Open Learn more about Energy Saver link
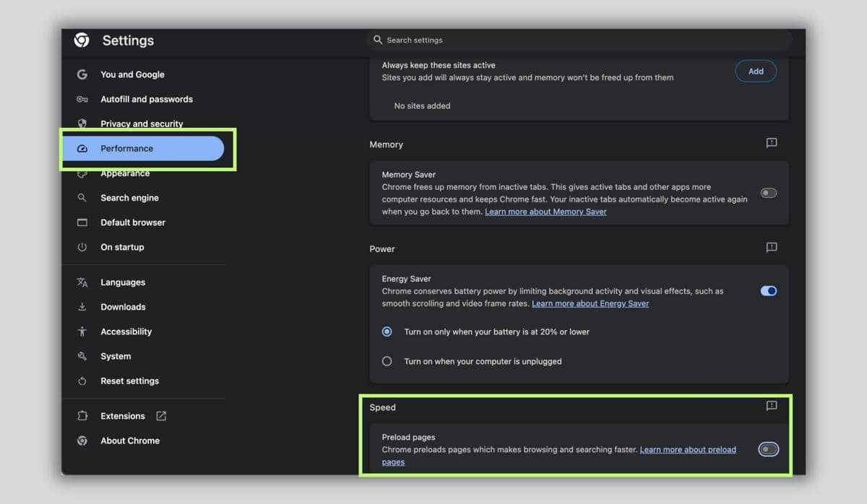Image resolution: width=867 pixels, height=504 pixels. point(590,303)
